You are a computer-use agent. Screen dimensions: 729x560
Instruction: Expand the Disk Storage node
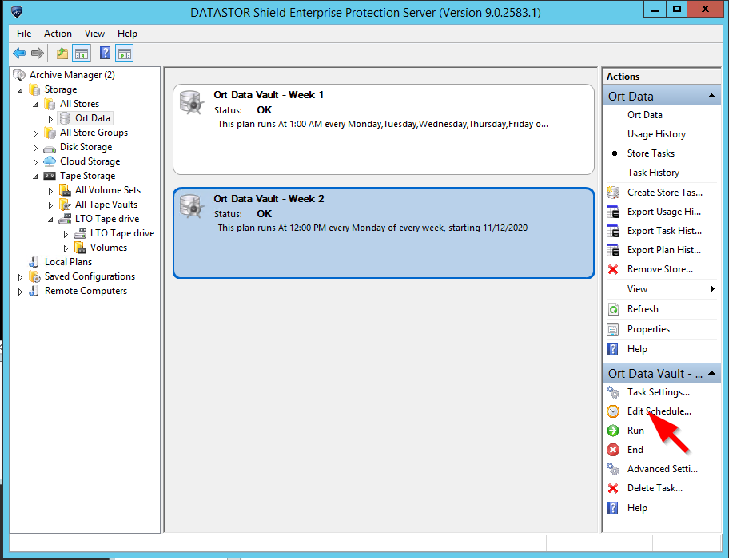(x=35, y=148)
